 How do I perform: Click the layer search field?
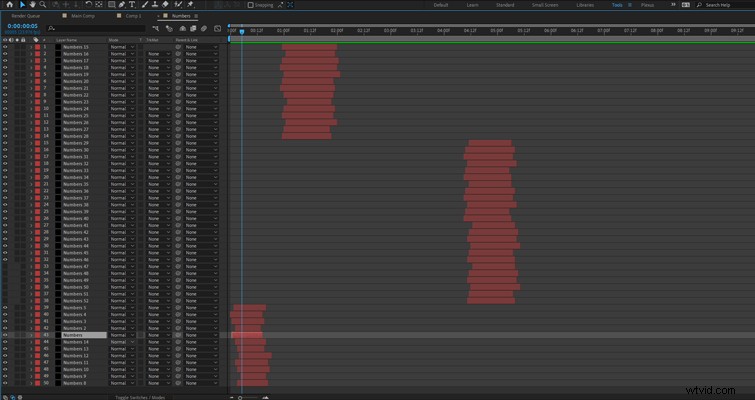(96, 28)
